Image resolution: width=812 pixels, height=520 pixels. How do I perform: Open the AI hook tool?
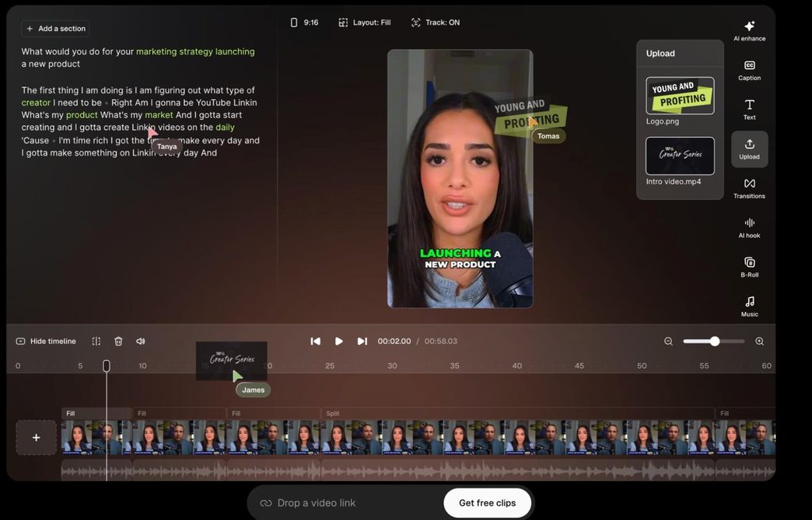[749, 227]
